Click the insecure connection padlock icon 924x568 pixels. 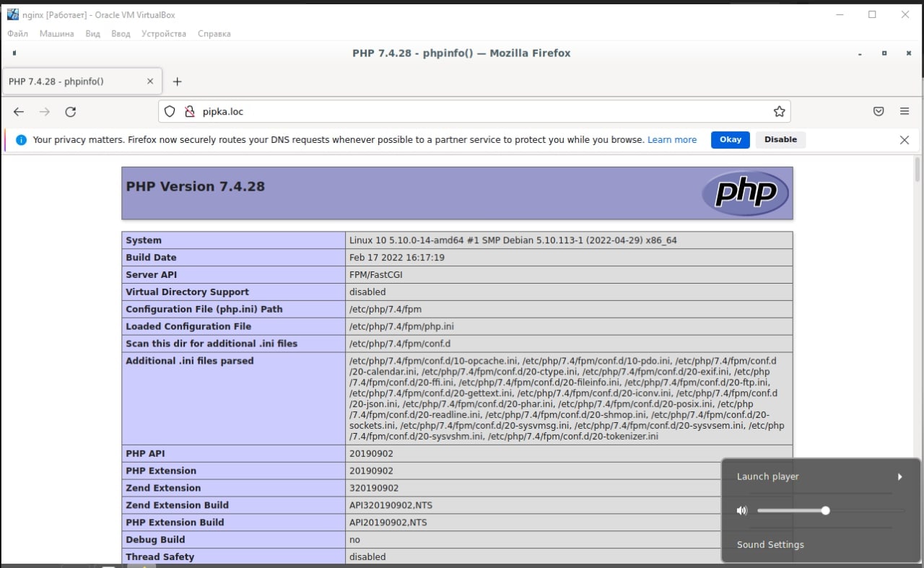pos(189,112)
